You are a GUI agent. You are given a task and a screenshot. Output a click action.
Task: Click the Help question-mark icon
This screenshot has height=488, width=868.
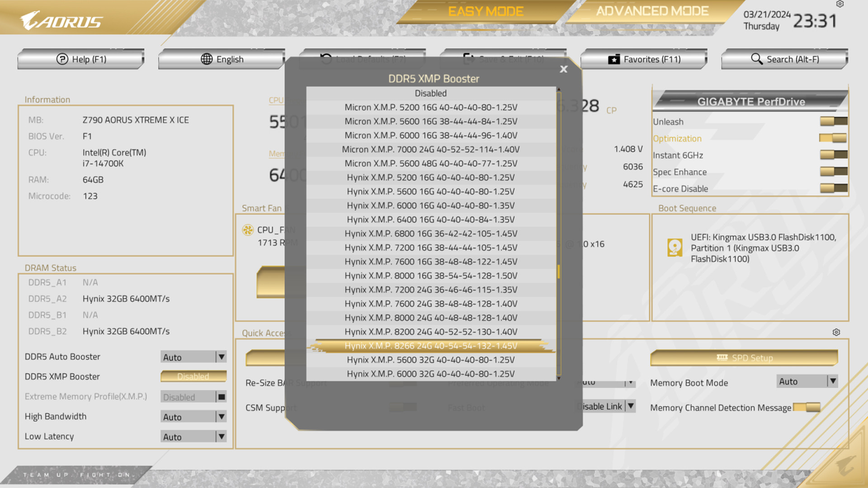(62, 59)
